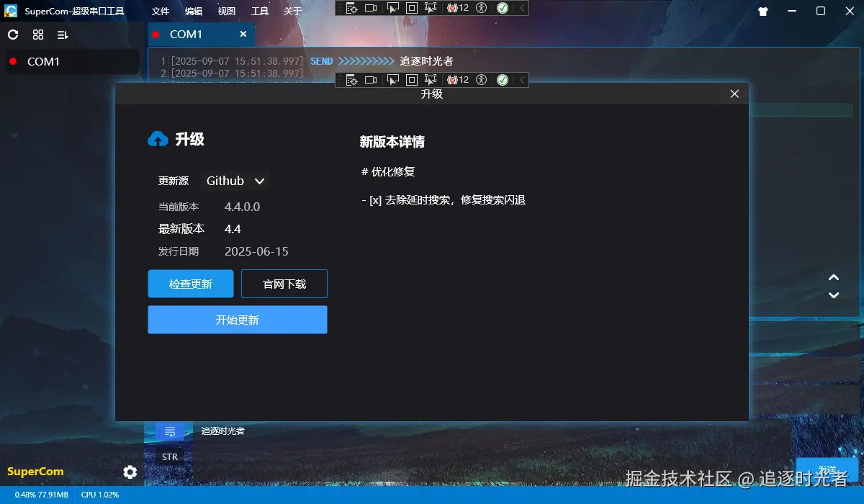Click the sort list icon in sidebar
864x504 pixels.
63,35
